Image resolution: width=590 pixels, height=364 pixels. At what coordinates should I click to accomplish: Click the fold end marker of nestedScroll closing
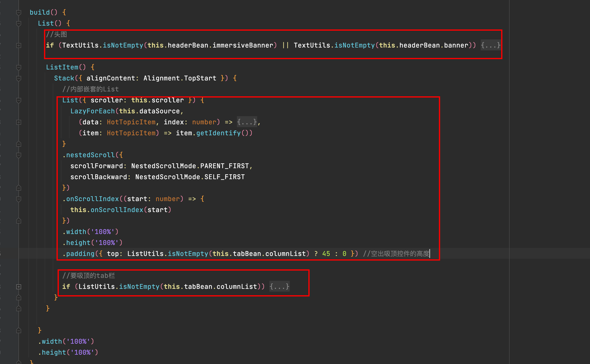[x=18, y=188]
